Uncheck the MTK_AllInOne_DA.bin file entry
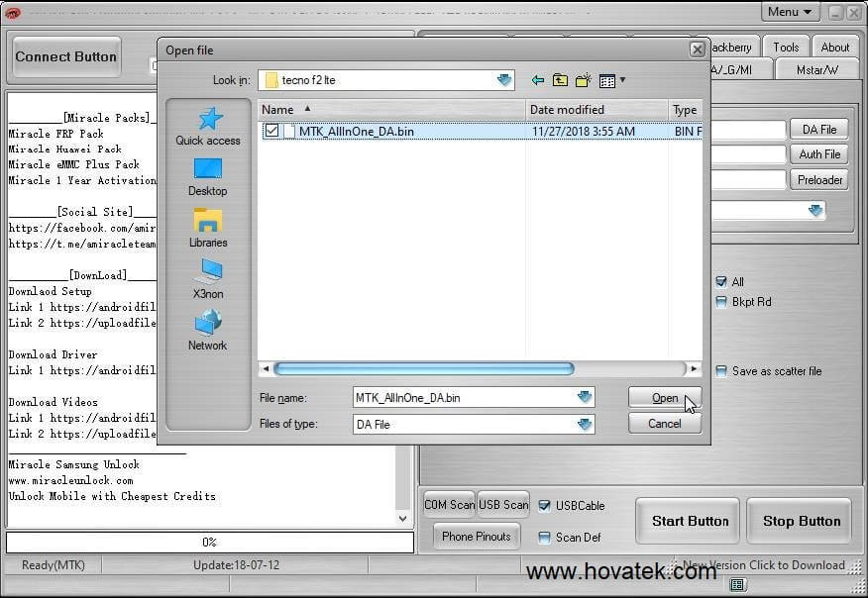The width and height of the screenshot is (868, 598). coord(271,130)
